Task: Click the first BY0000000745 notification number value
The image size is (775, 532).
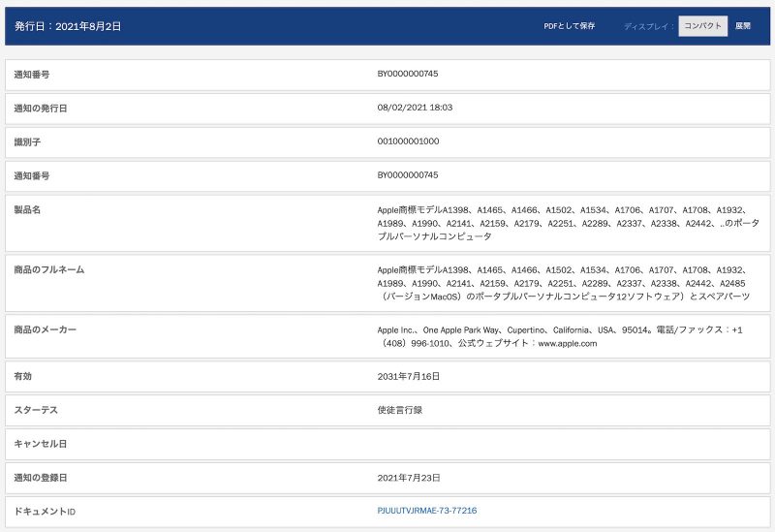Action: [x=408, y=74]
